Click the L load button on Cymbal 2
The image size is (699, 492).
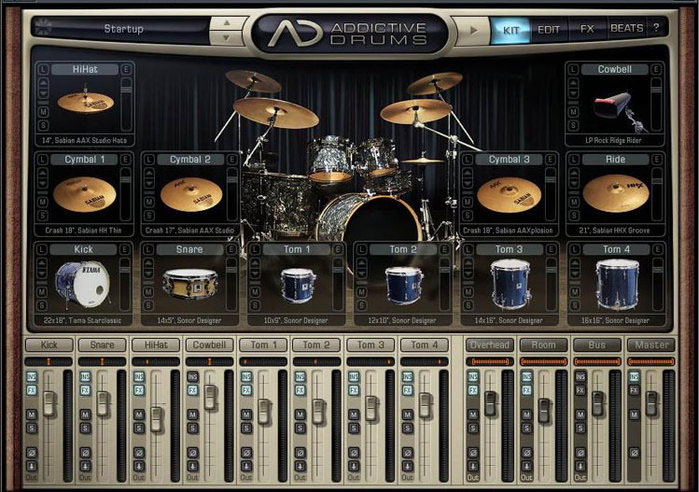click(149, 160)
